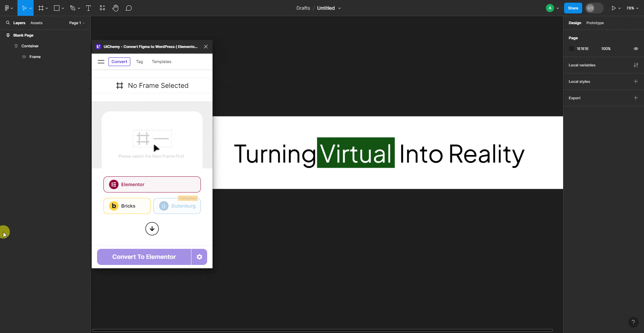Switch to the Prototype tab
The image size is (644, 333).
(x=595, y=23)
